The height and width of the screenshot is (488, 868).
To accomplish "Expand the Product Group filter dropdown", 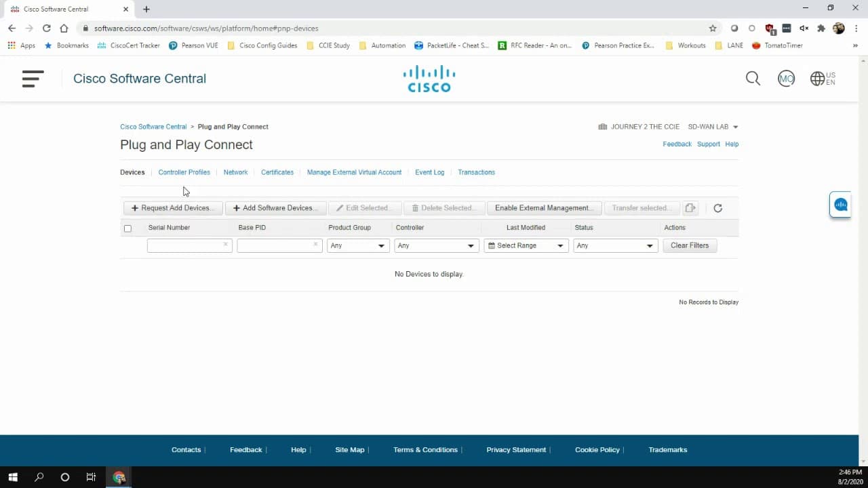I will [x=358, y=245].
